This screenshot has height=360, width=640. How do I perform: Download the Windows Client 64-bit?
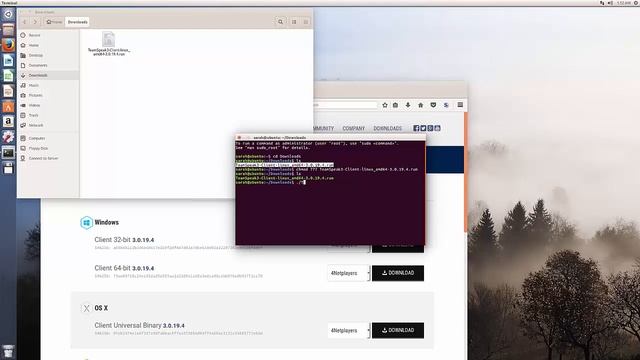pos(398,273)
